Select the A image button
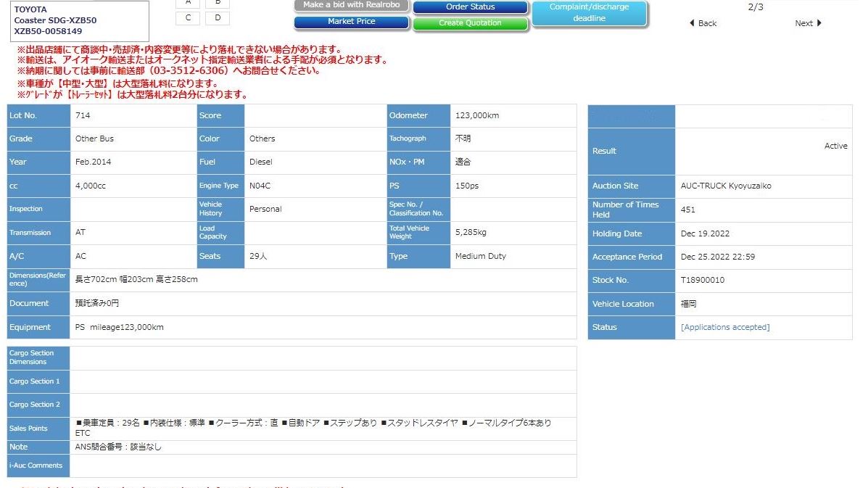 coord(189,3)
